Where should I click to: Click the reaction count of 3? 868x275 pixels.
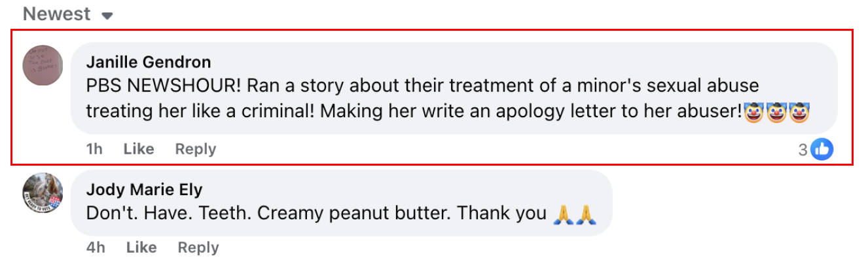(803, 150)
